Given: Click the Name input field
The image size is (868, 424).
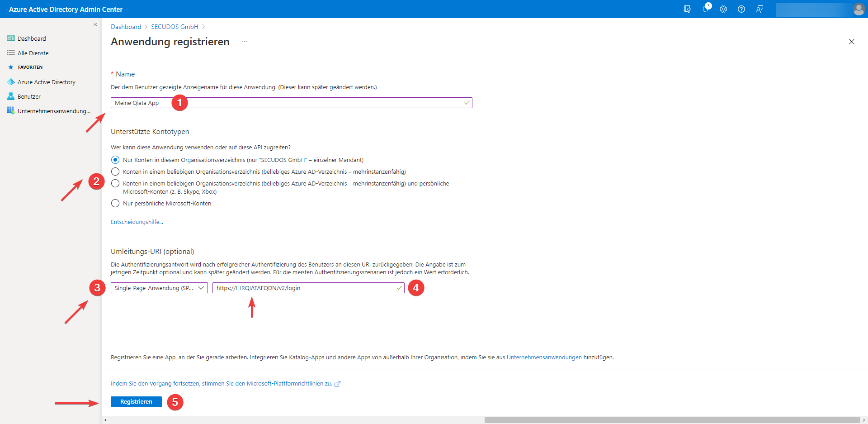Looking at the screenshot, I should 316,103.
